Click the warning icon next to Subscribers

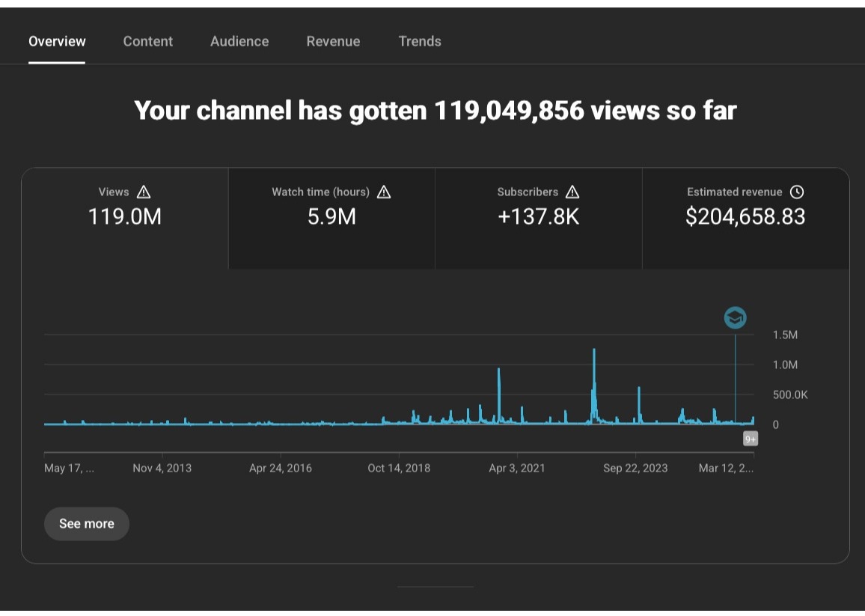pos(572,192)
